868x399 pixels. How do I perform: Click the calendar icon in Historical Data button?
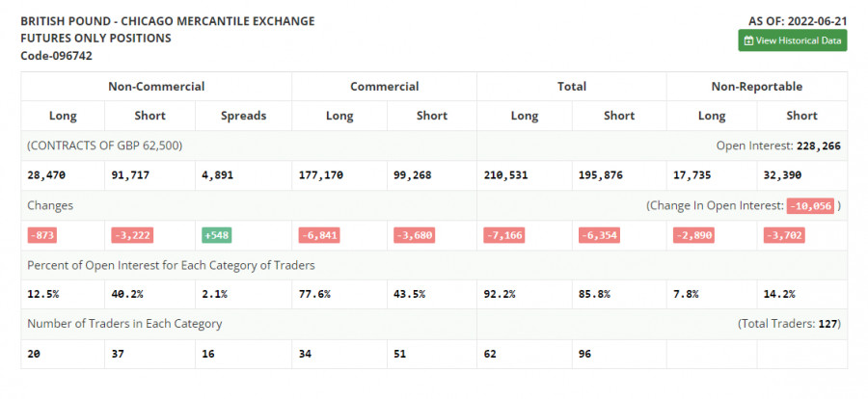coord(748,40)
